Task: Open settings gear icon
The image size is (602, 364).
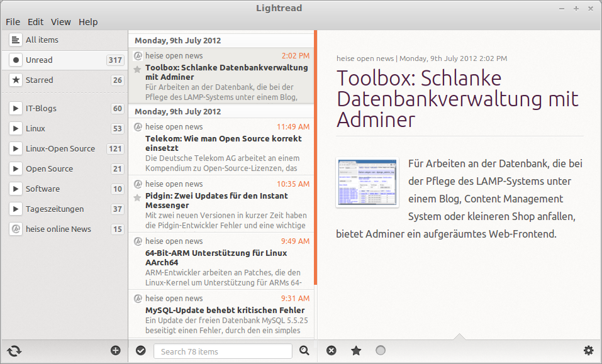Action: [x=588, y=351]
